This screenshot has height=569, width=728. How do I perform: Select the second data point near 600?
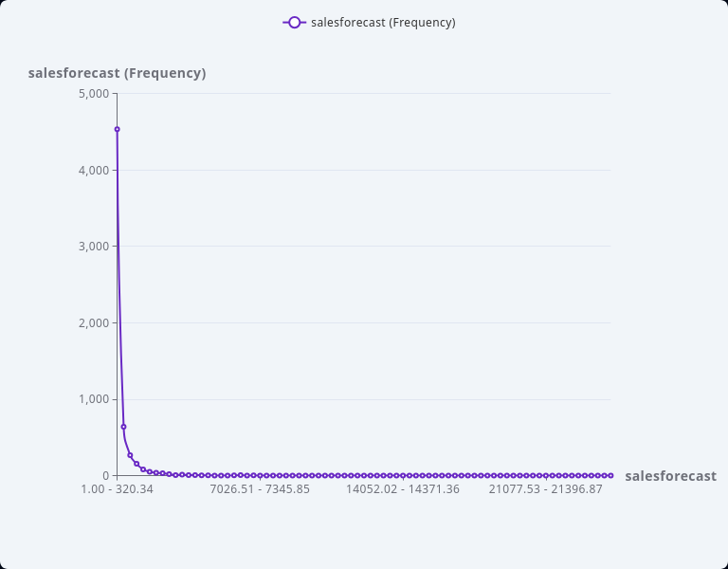(123, 427)
